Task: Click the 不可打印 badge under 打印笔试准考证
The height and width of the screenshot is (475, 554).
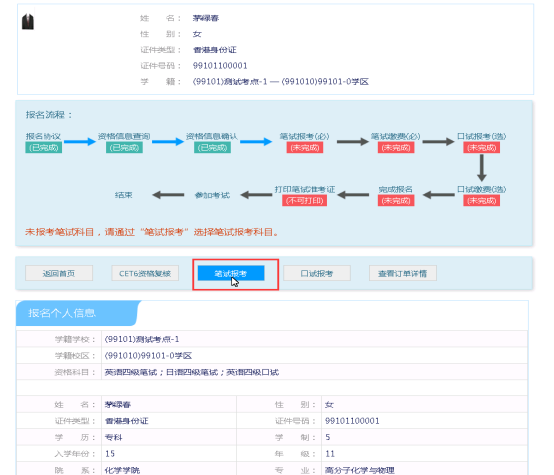Action: [305, 201]
